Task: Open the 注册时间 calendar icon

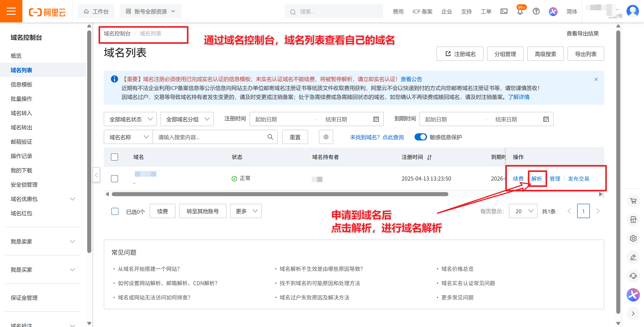Action: point(376,119)
